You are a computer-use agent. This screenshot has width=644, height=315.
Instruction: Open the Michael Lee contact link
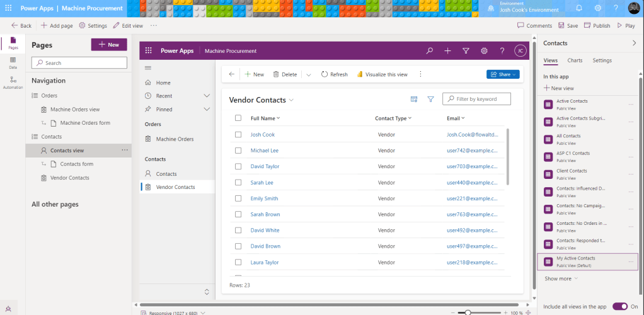(x=265, y=151)
